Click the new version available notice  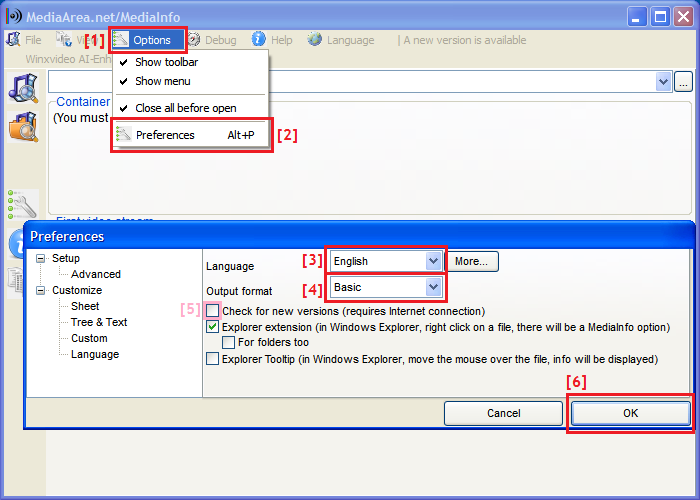(465, 40)
